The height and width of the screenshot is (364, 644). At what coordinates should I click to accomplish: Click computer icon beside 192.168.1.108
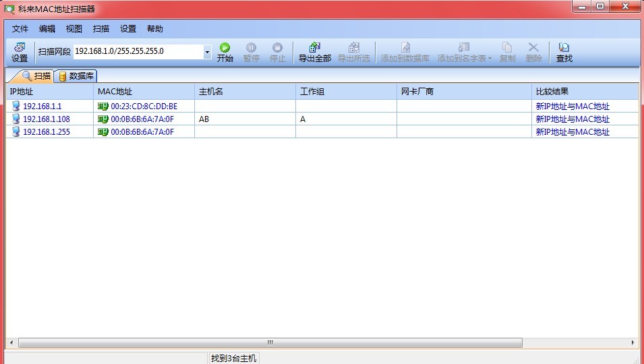[16, 119]
